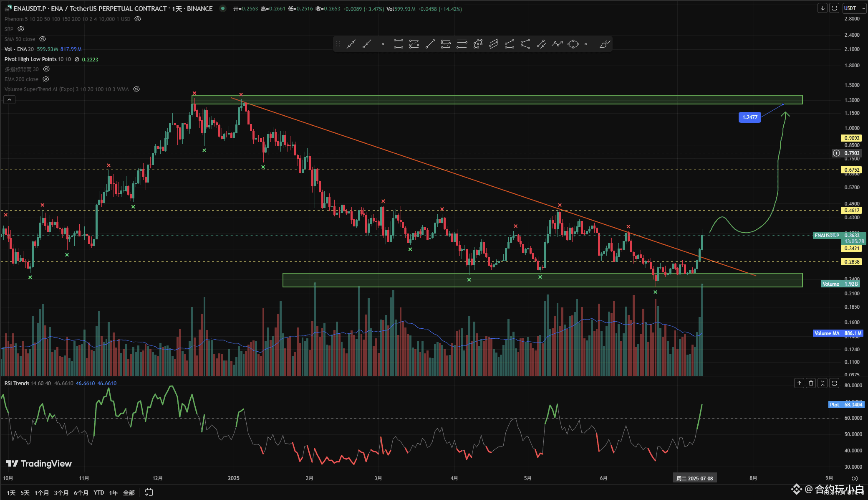868x500 pixels.
Task: Click the Volume MA 886.1M label
Action: (x=838, y=333)
